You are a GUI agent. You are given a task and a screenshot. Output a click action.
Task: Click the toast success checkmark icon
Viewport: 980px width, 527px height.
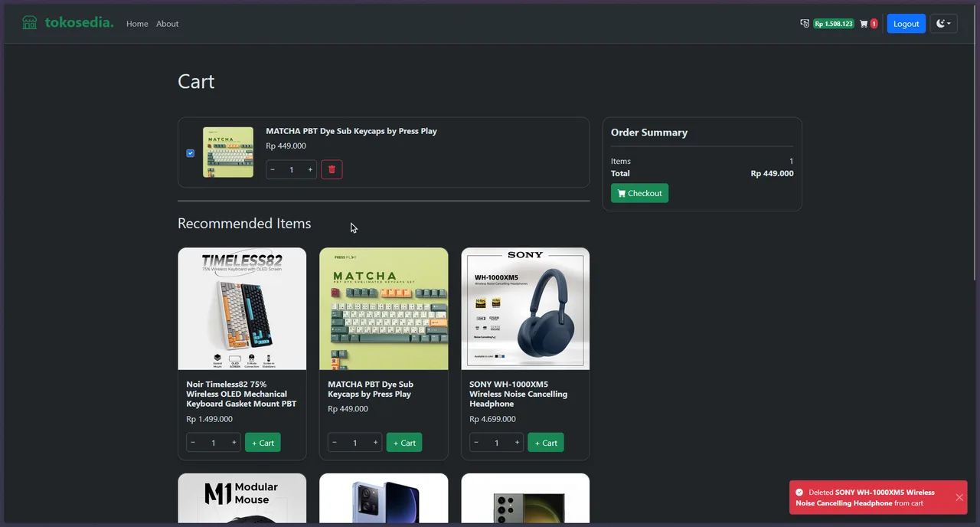pos(799,493)
